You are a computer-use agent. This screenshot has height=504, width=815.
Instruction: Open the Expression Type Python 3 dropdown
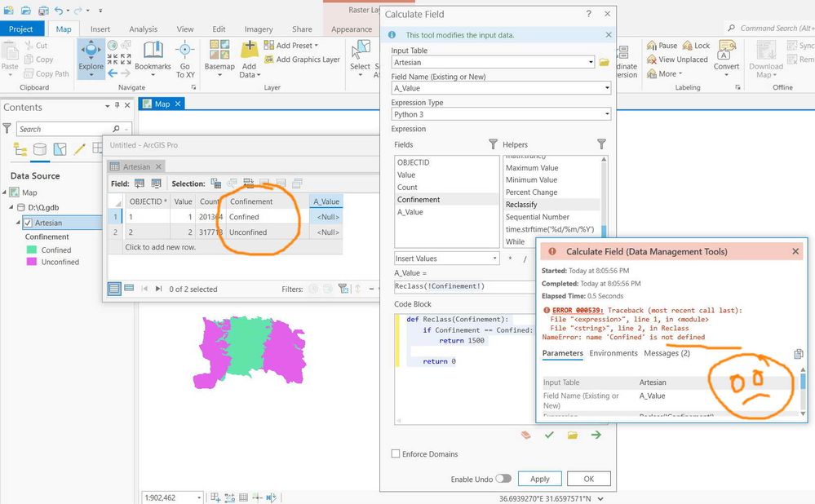tap(501, 114)
